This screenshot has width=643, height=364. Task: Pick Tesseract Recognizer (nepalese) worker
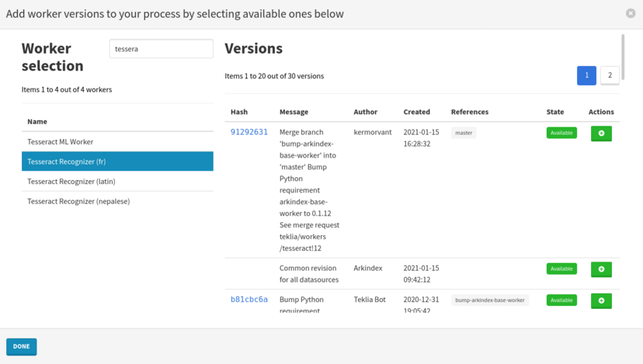click(x=78, y=201)
